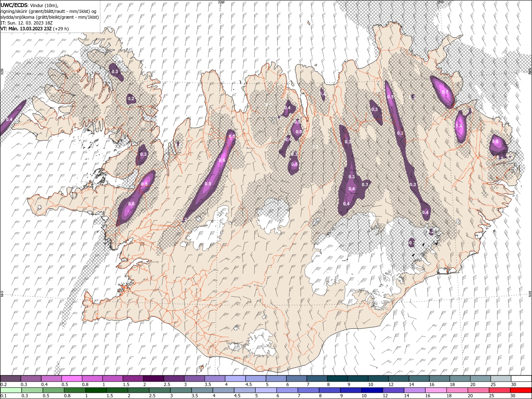Click the 'VT: Mán. 13.03.2023 23Z' valid time
The width and height of the screenshot is (532, 399).
[x=25, y=29]
